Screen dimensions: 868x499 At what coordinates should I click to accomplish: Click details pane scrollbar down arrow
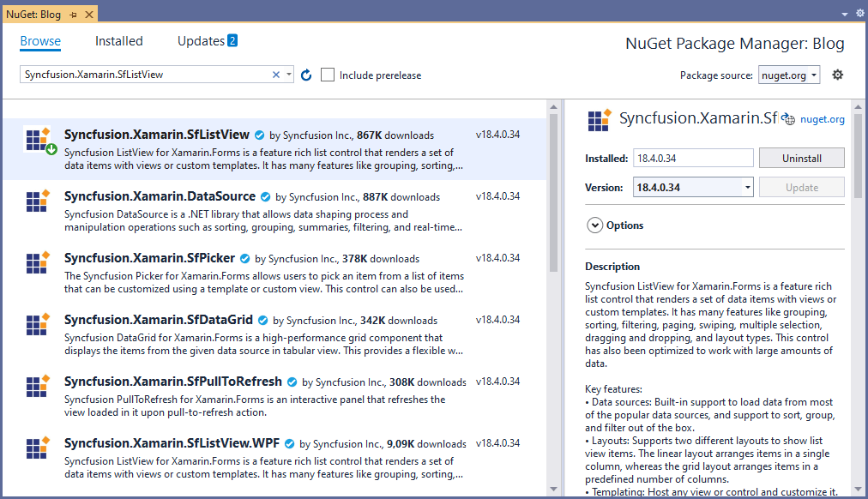pyautogui.click(x=858, y=489)
